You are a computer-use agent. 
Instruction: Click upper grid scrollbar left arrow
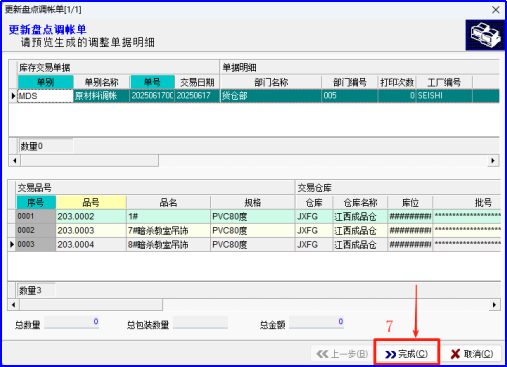(14, 161)
